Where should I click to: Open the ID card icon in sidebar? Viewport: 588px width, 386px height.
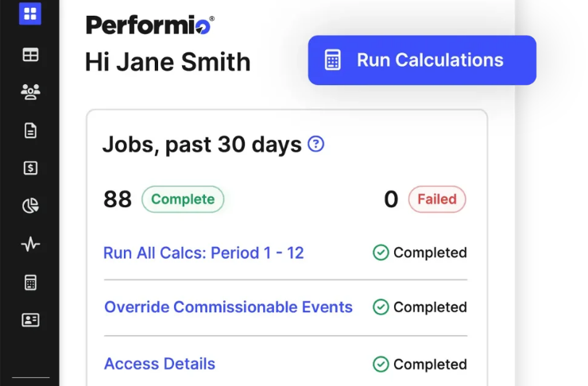click(30, 320)
